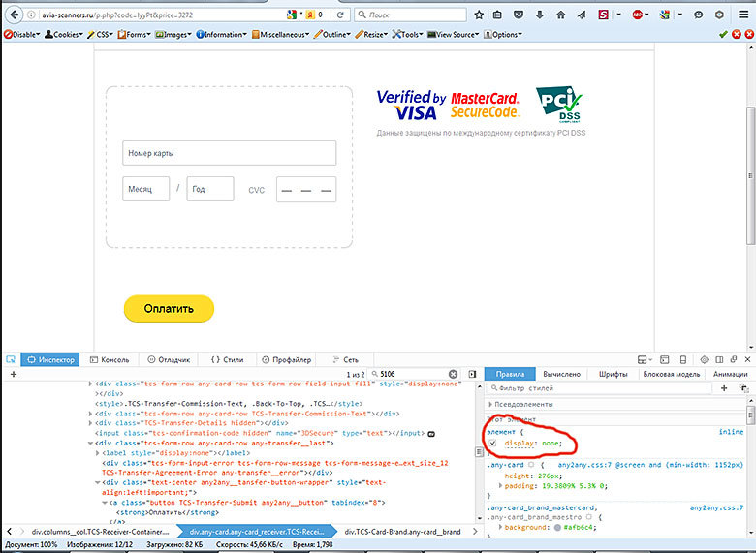756x553 pixels.
Task: Click the Pocket save icon
Action: (519, 15)
